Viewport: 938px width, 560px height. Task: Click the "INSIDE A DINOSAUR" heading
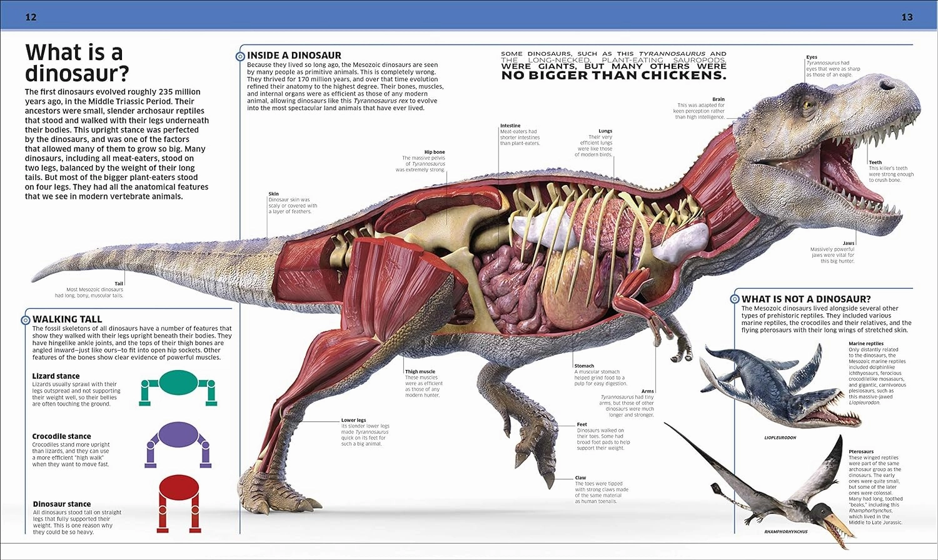pyautogui.click(x=294, y=56)
